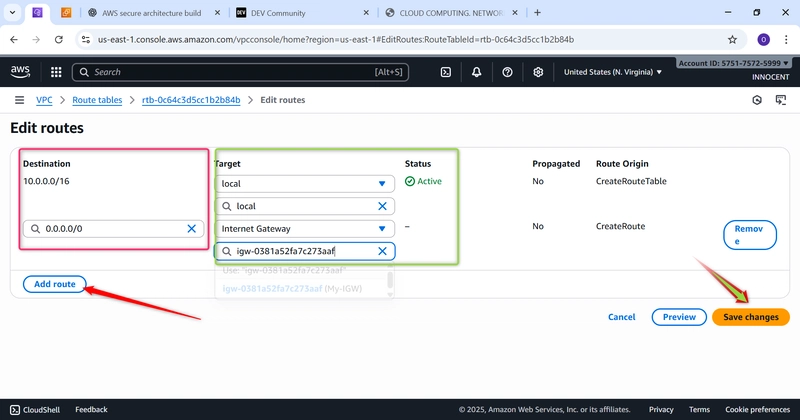Open the screen panel icon near breadcrumb right
The image size is (800, 420).
[781, 100]
